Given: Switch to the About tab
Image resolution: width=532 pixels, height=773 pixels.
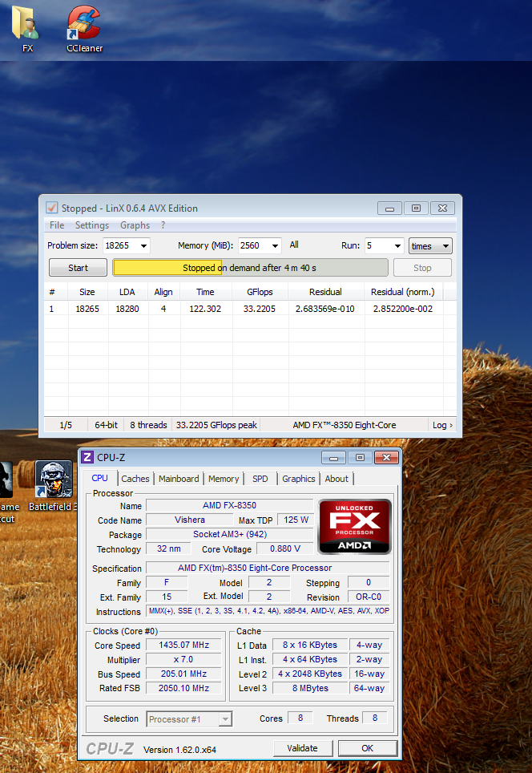Looking at the screenshot, I should (x=337, y=479).
